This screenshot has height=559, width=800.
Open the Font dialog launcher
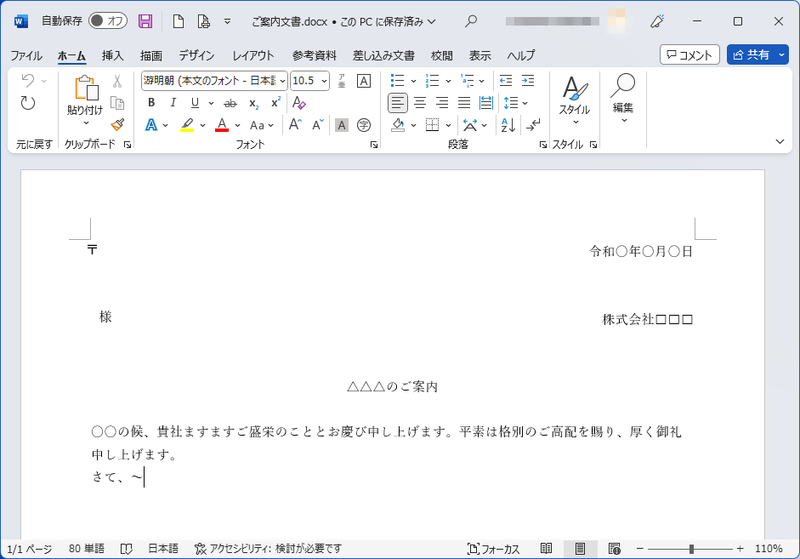tap(374, 145)
